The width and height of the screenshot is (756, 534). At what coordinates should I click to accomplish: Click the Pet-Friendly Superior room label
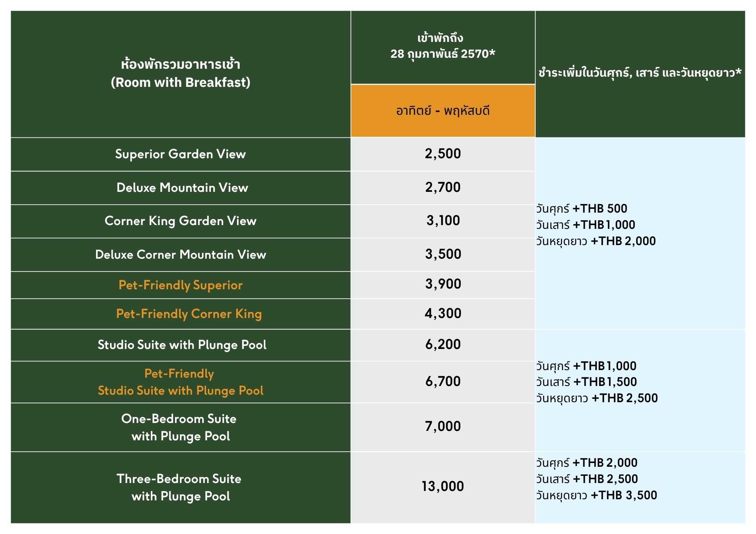click(181, 285)
